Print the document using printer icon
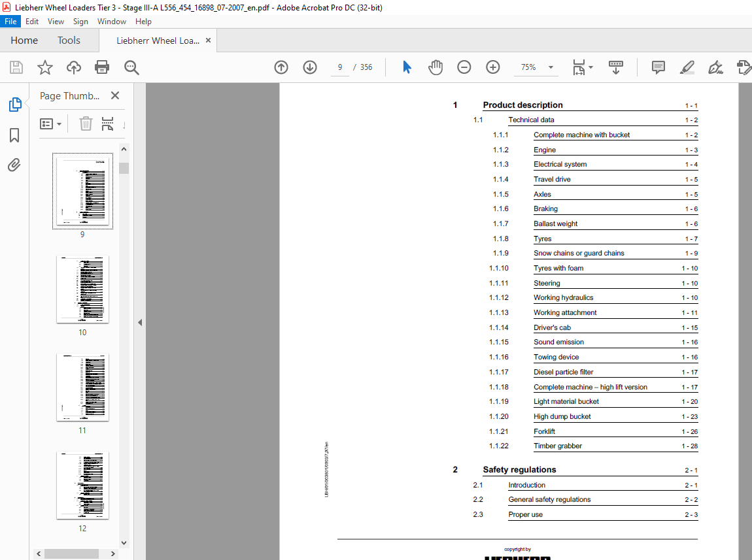This screenshot has height=560, width=752. click(x=102, y=67)
